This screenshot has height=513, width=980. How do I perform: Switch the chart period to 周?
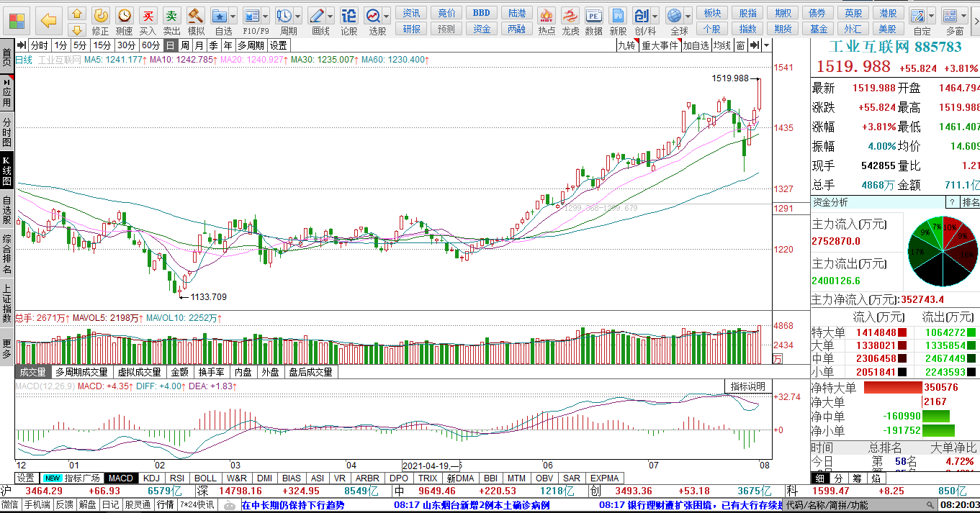185,45
